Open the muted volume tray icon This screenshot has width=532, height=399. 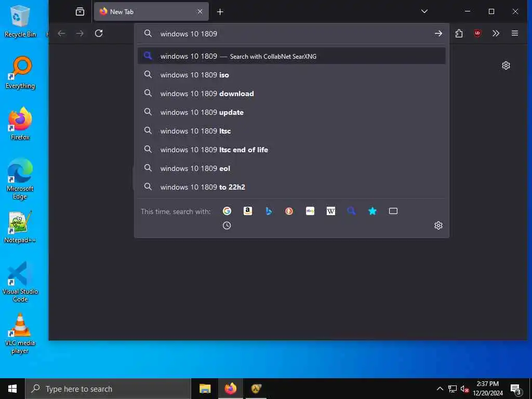click(464, 389)
